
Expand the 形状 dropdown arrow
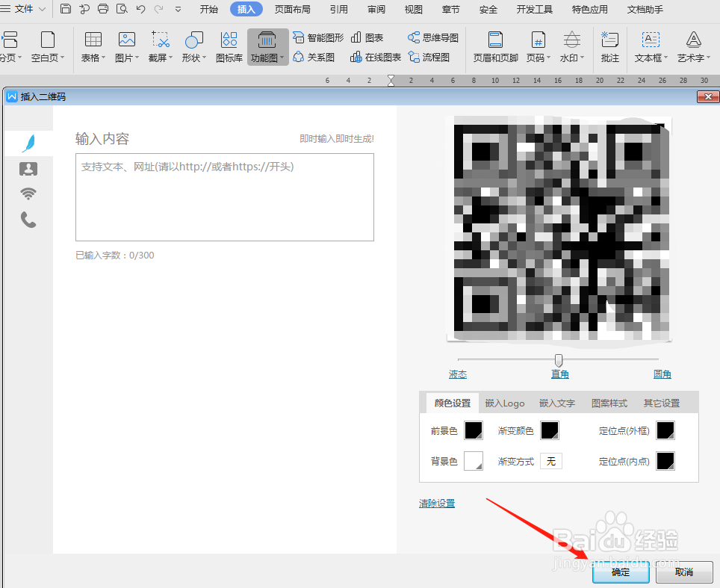click(204, 58)
